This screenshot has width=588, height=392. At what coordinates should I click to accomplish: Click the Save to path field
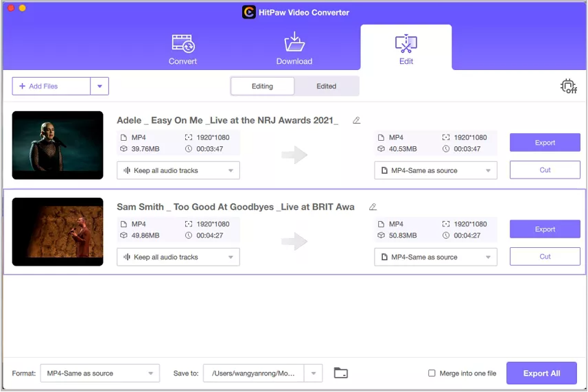[x=253, y=373]
